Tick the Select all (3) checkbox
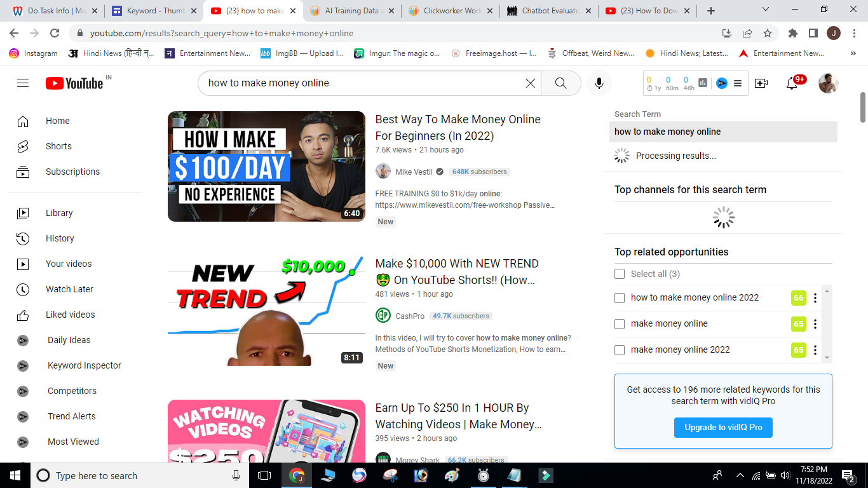 point(620,274)
